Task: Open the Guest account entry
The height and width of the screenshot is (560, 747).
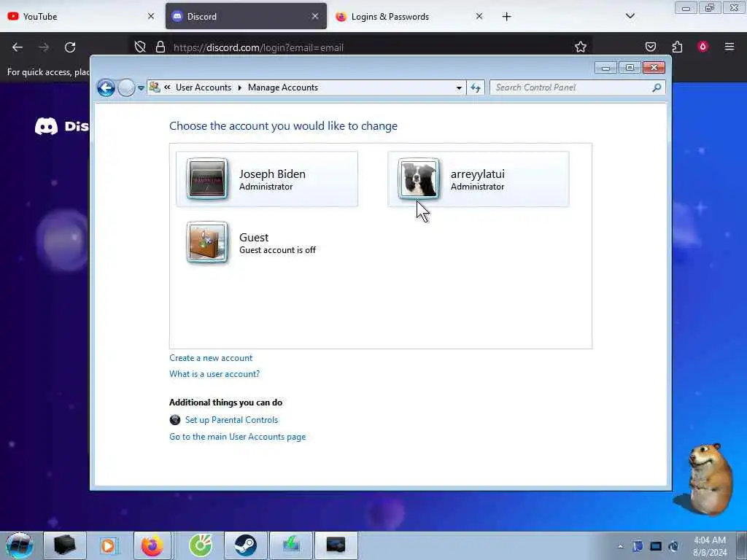Action: 267,242
